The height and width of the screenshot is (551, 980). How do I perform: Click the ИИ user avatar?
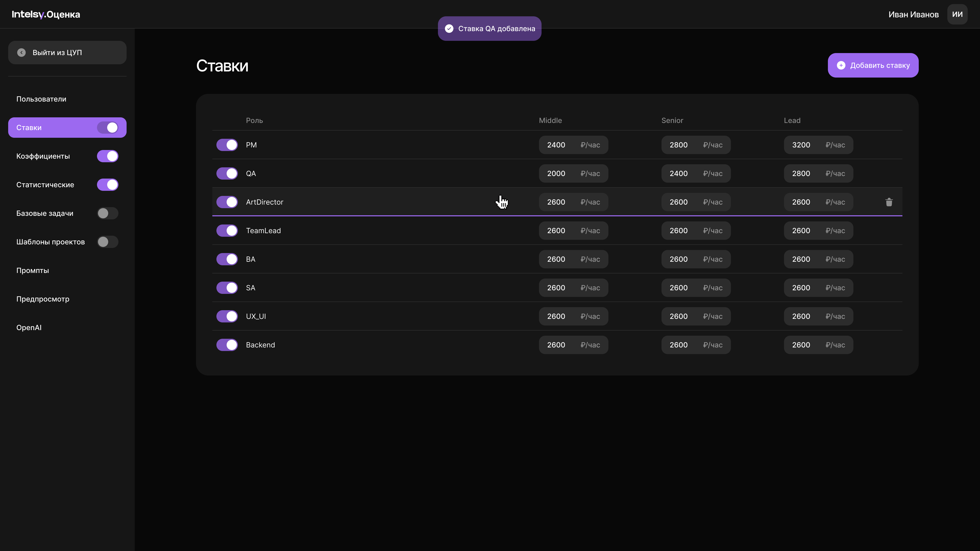[957, 15]
